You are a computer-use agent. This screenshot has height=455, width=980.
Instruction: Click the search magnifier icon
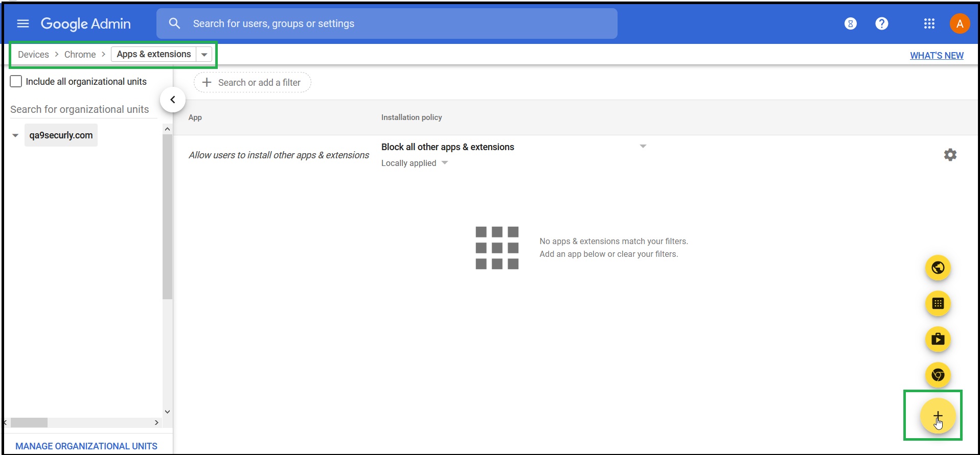(x=174, y=23)
